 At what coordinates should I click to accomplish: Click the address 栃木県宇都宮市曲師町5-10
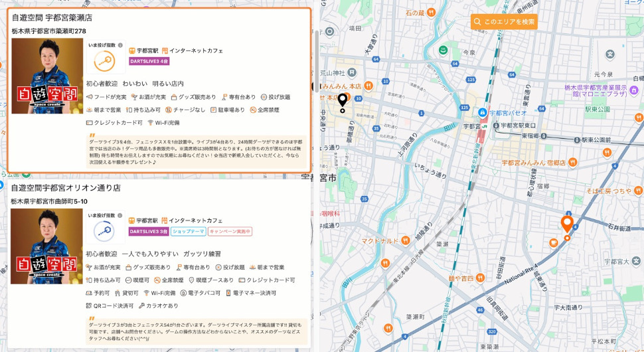click(49, 201)
